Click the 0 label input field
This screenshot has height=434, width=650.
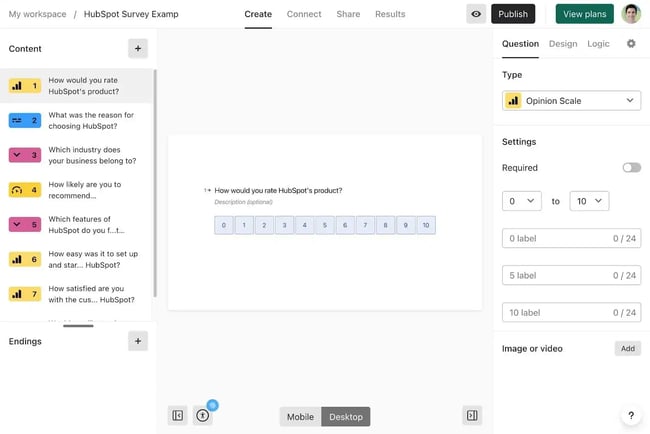pyautogui.click(x=571, y=238)
